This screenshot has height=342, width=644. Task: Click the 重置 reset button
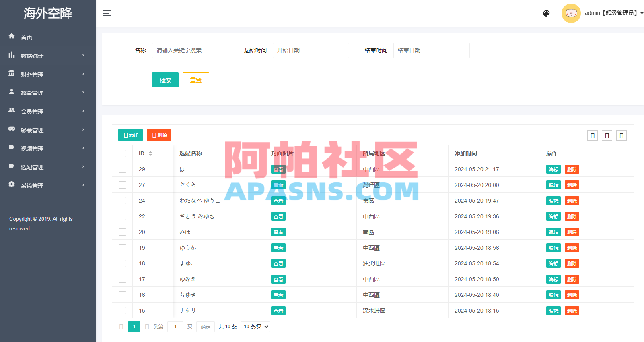pyautogui.click(x=196, y=80)
